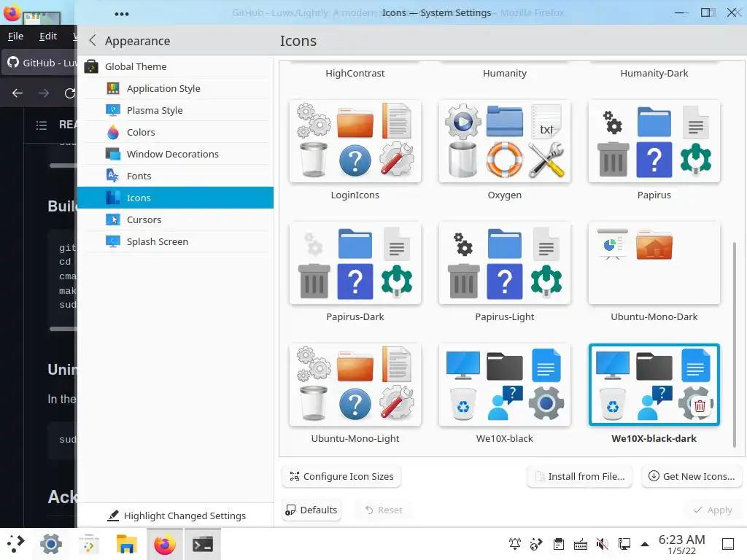The width and height of the screenshot is (747, 560).
Task: Toggle Highlight Changed Settings
Action: coord(177,516)
